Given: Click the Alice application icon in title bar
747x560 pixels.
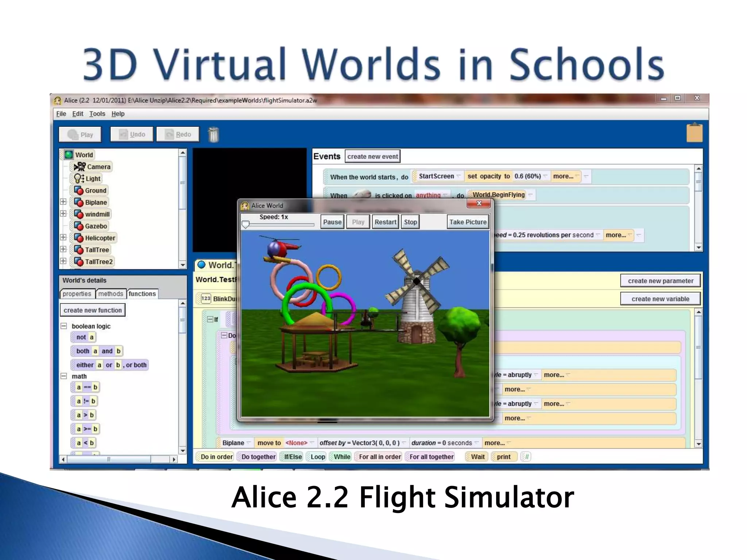Looking at the screenshot, I should coord(58,100).
